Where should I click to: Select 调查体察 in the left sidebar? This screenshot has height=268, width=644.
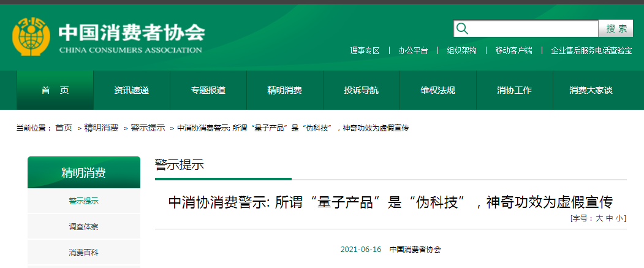point(84,226)
